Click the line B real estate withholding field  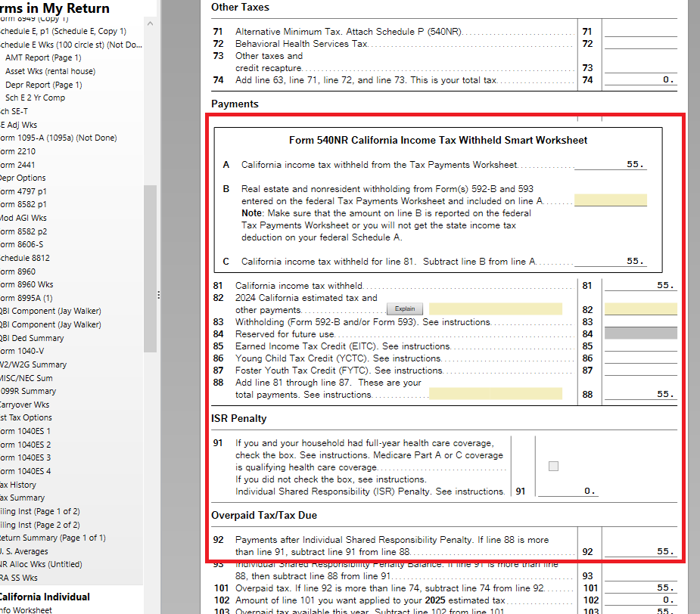610,200
